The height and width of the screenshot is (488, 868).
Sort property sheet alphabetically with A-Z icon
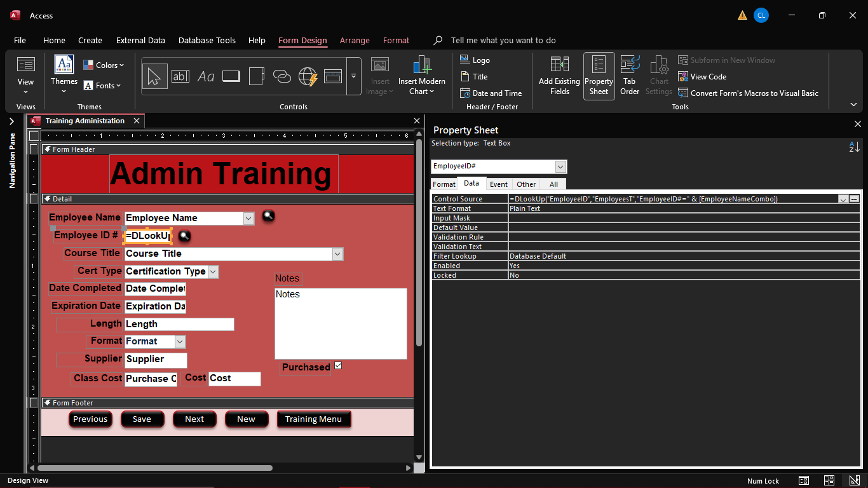click(854, 147)
